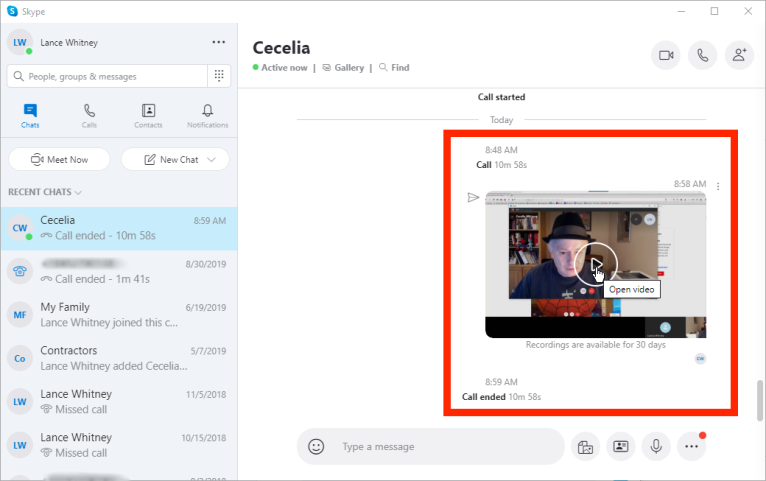Click the Call started message

(x=501, y=97)
